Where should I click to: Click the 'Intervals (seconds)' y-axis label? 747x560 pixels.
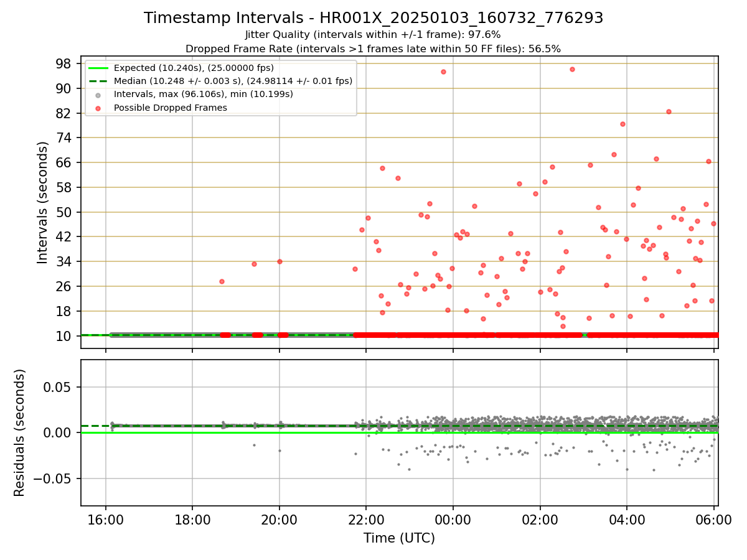(43, 202)
